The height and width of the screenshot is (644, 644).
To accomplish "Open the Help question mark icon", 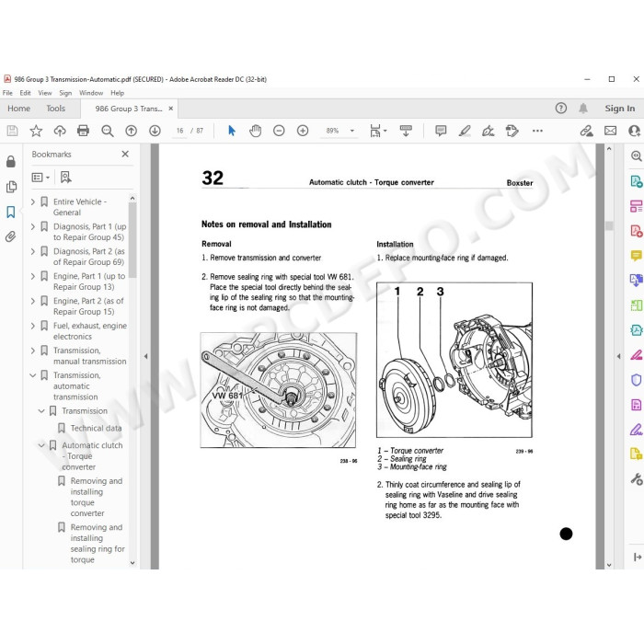I will pos(560,108).
